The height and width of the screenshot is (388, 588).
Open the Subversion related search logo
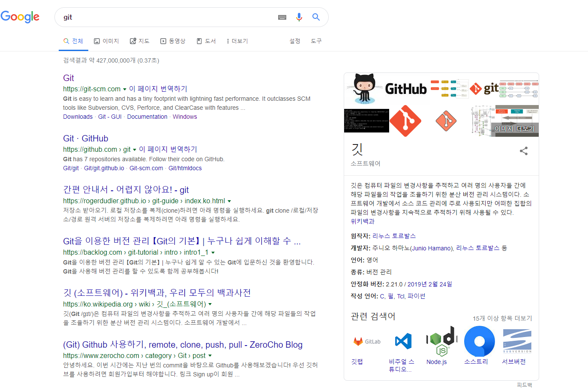point(517,341)
